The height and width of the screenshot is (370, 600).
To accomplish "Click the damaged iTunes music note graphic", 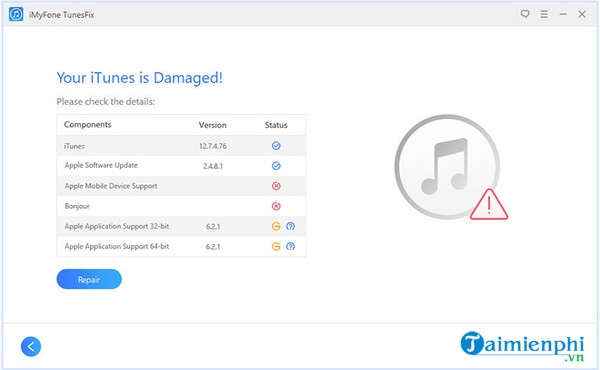I will coord(447,167).
